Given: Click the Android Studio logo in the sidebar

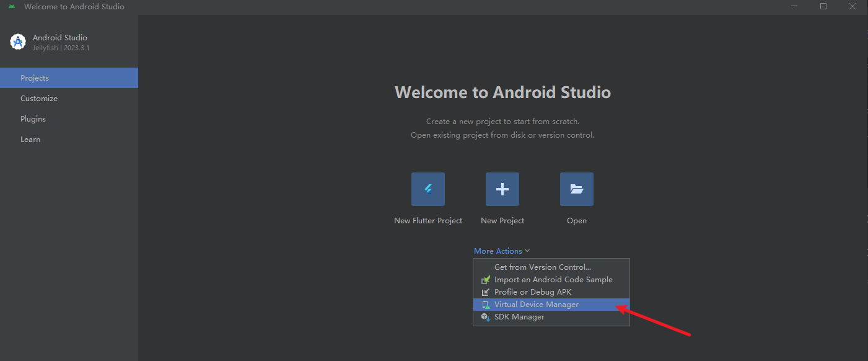Looking at the screenshot, I should [18, 42].
